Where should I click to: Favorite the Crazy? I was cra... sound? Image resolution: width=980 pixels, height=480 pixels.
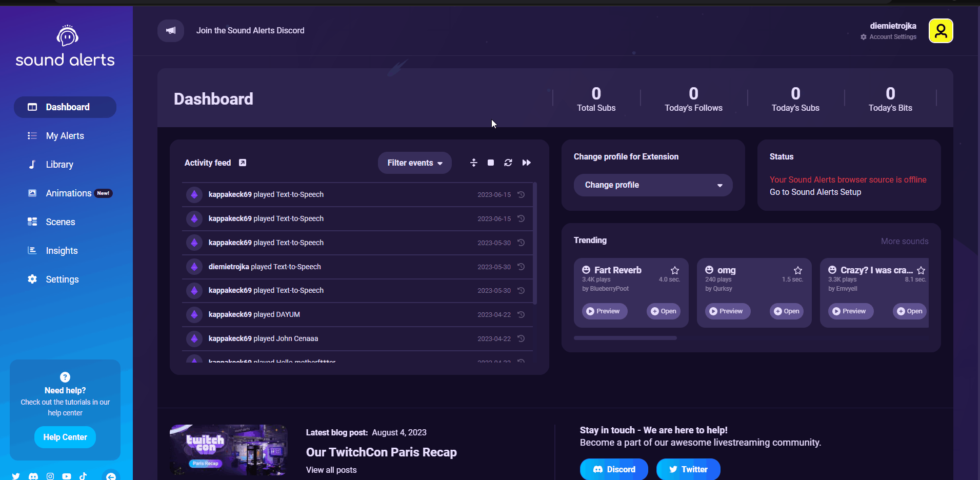[921, 270]
